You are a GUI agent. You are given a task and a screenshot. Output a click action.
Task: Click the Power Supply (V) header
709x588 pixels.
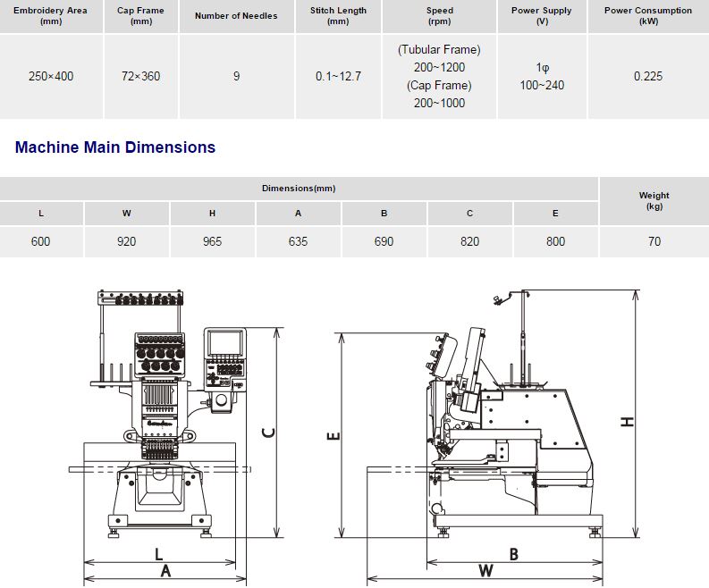tap(542, 16)
